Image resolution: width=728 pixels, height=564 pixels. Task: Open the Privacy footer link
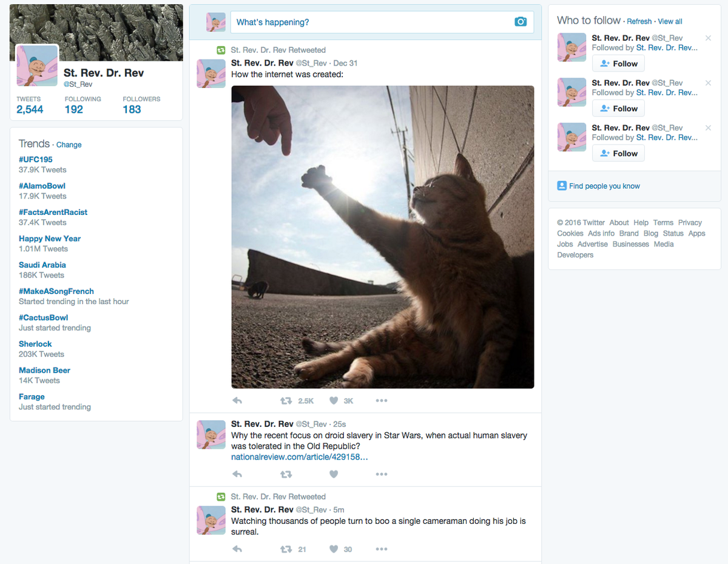690,223
